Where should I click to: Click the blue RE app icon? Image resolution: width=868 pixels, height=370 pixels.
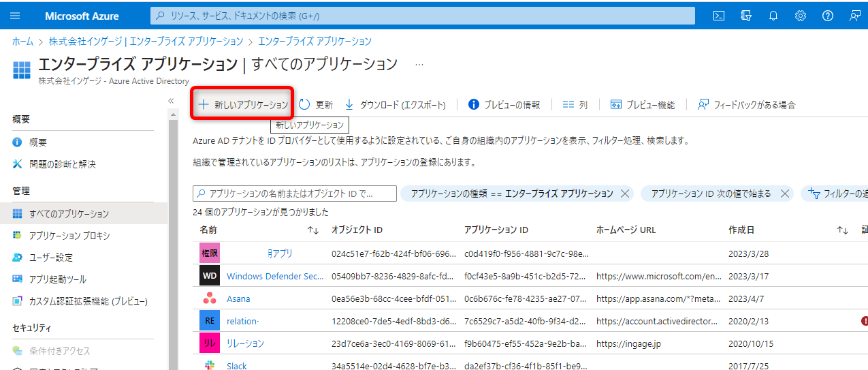pyautogui.click(x=210, y=321)
